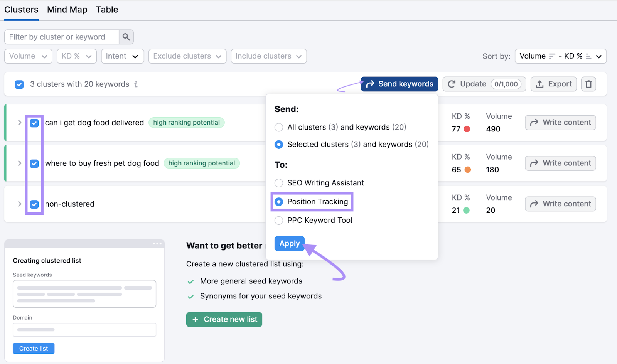Image resolution: width=617 pixels, height=364 pixels.
Task: Expand where to buy fresh pet dog food row
Action: point(19,163)
